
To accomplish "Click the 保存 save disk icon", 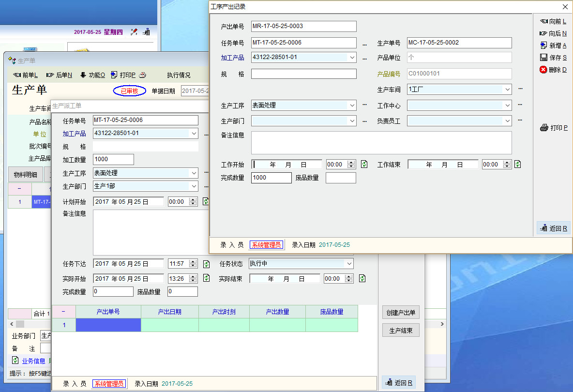I will coord(543,58).
